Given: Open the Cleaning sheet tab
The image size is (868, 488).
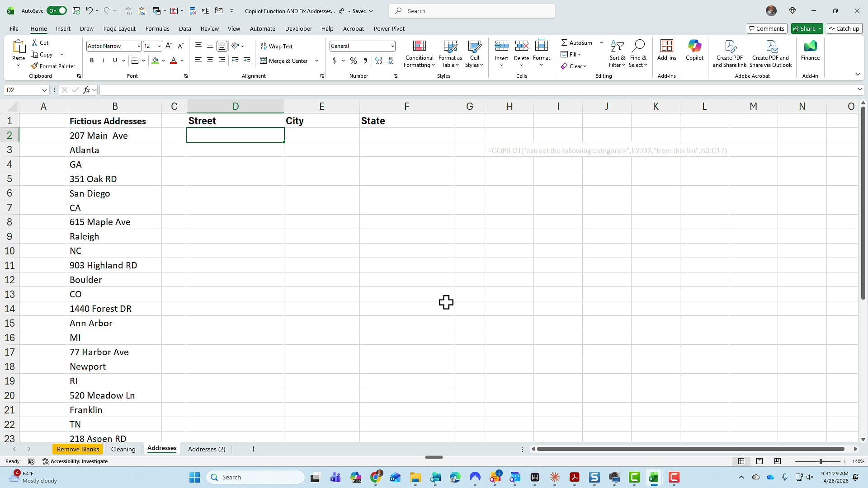Looking at the screenshot, I should 123,449.
